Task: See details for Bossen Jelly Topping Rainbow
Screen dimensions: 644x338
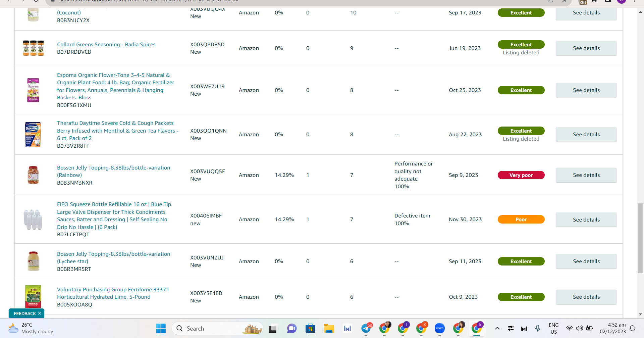Action: [x=586, y=175]
